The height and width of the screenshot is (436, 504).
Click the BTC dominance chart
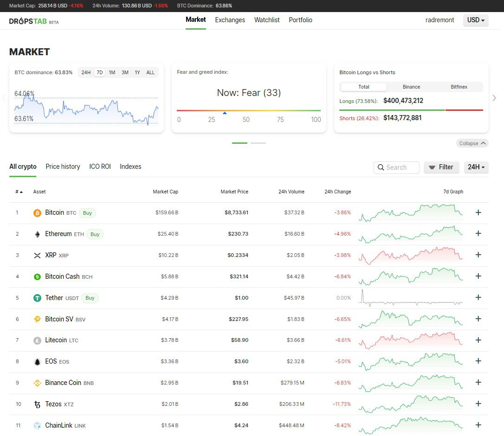(86, 108)
